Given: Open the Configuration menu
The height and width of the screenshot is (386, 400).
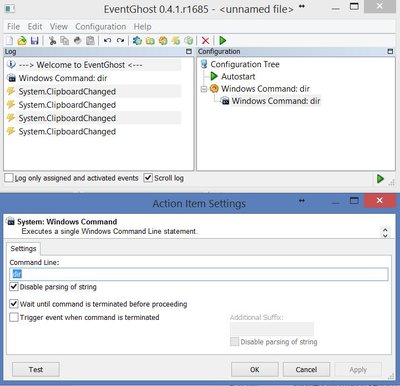Looking at the screenshot, I should point(100,27).
